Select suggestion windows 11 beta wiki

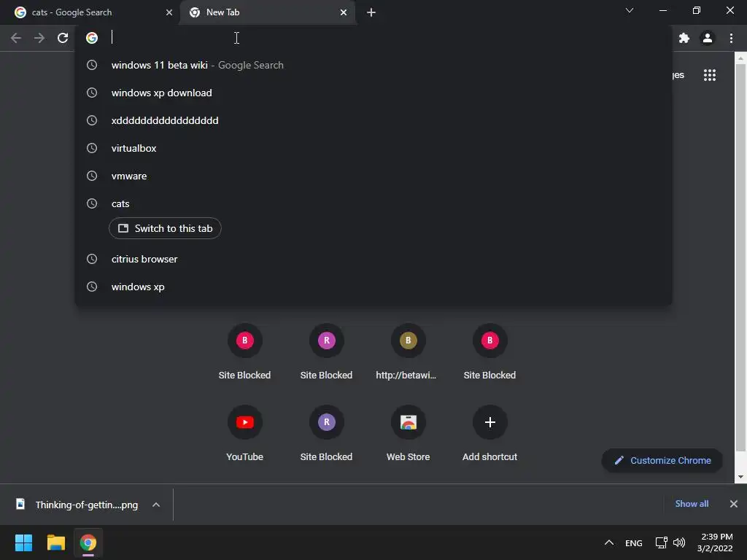pos(373,65)
